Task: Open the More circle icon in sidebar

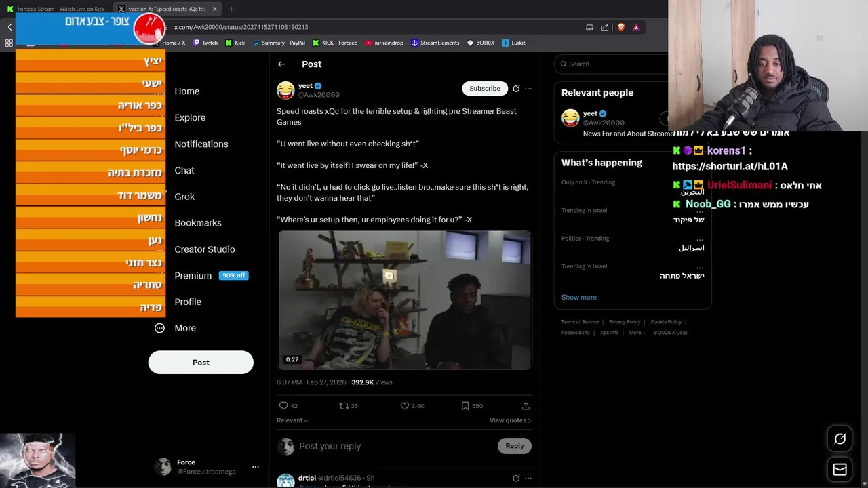Action: point(159,328)
